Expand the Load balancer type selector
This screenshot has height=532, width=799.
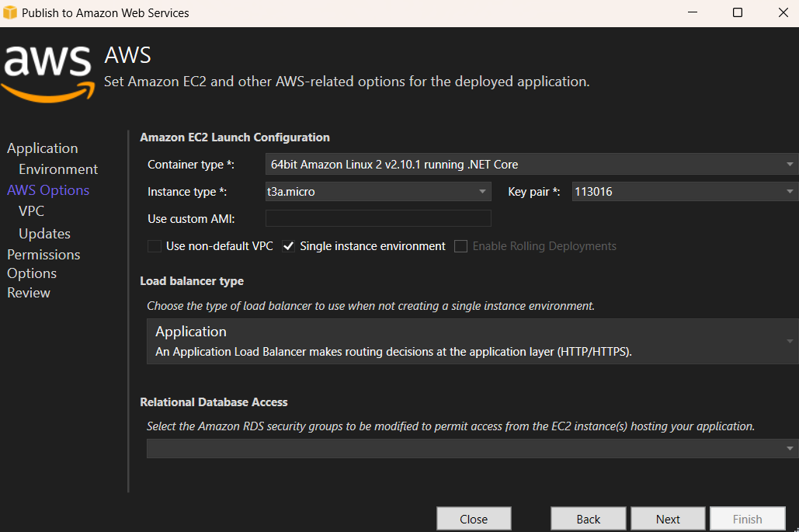point(472,342)
